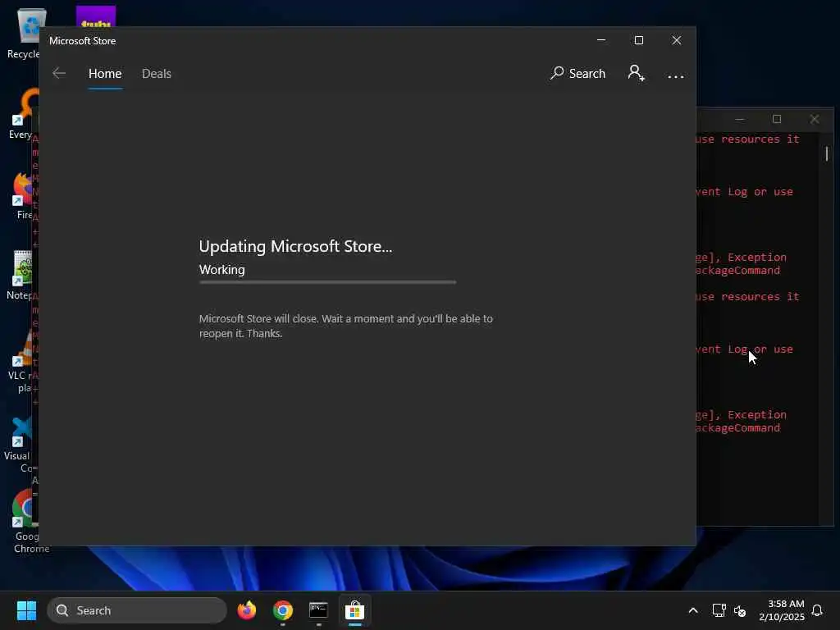Minimize the Microsoft Store window
The image size is (840, 630).
tap(601, 40)
